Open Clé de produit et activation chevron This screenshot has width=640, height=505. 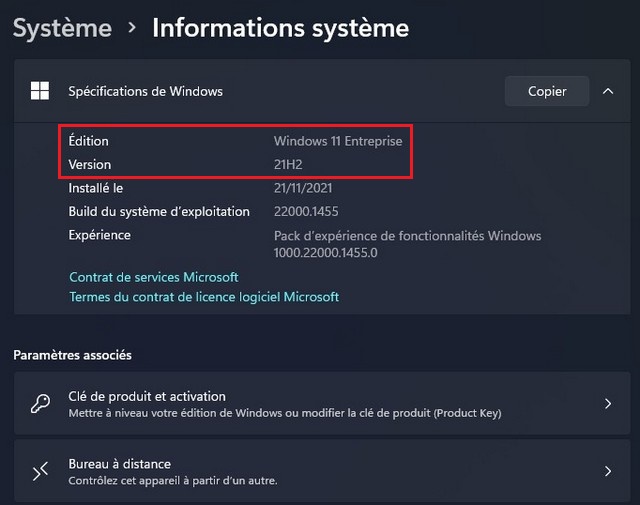tap(608, 404)
